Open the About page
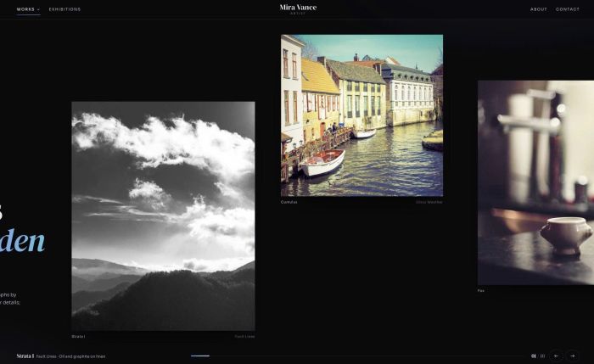 538,9
